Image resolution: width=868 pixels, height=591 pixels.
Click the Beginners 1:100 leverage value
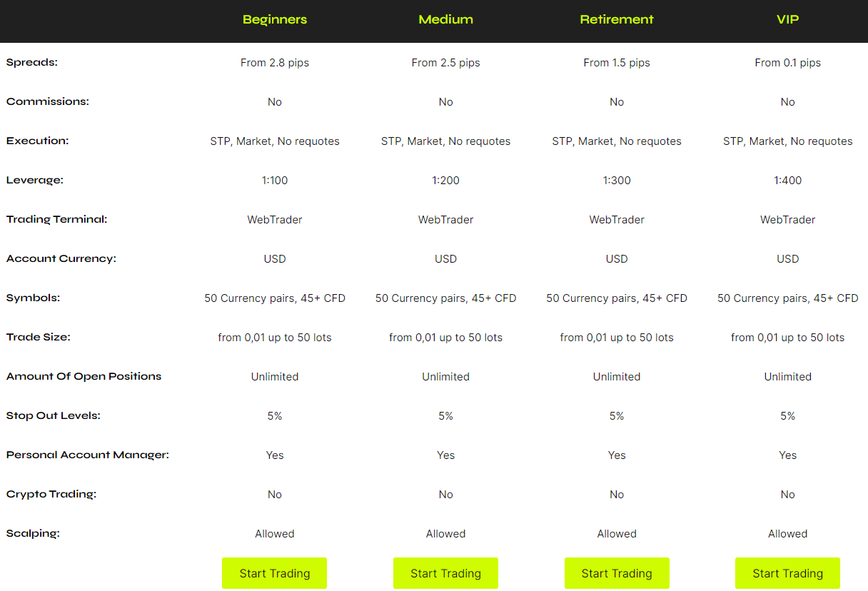pos(275,181)
